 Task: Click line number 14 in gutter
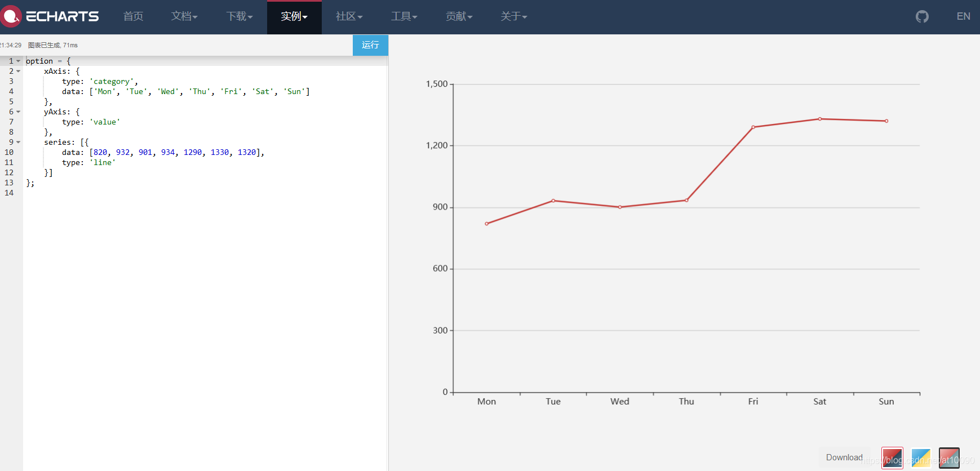coord(9,193)
